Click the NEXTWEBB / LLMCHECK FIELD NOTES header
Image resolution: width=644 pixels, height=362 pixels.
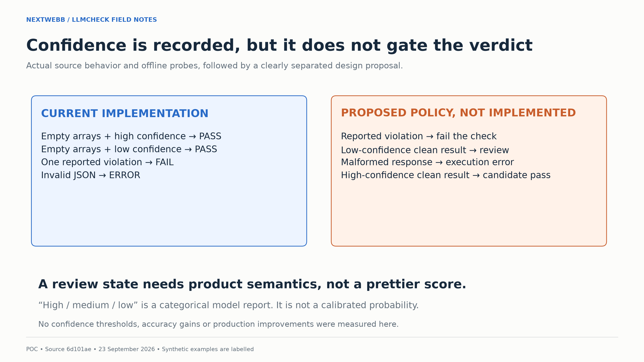click(91, 20)
